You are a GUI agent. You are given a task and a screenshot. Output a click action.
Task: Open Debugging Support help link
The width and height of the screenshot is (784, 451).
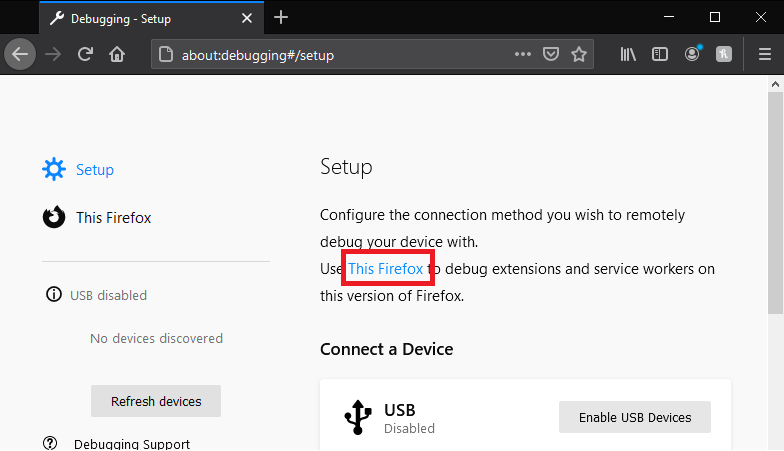131,444
